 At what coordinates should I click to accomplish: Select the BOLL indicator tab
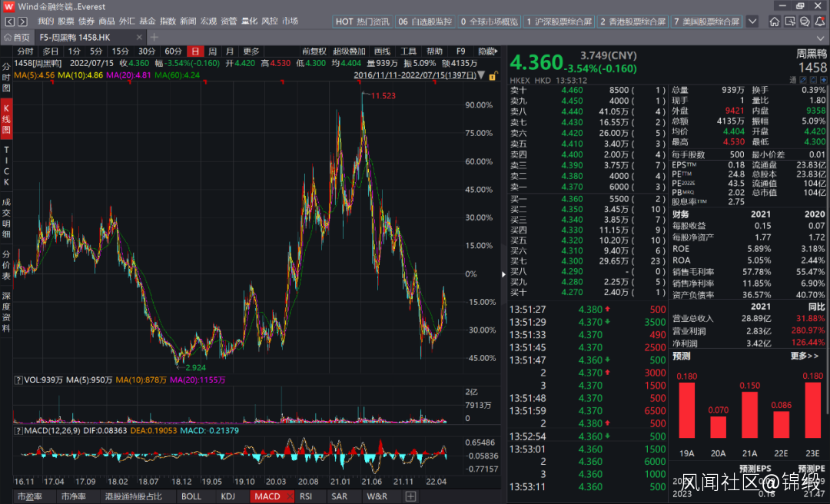pyautogui.click(x=191, y=496)
